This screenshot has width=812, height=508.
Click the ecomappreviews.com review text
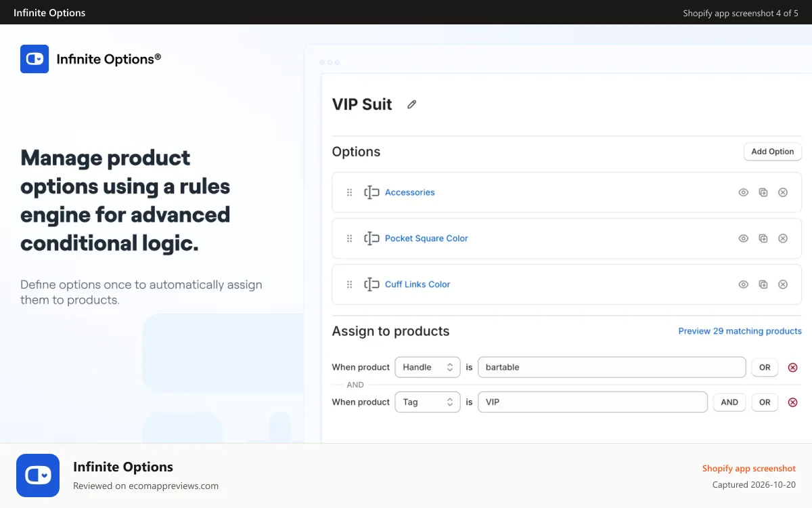click(x=145, y=486)
